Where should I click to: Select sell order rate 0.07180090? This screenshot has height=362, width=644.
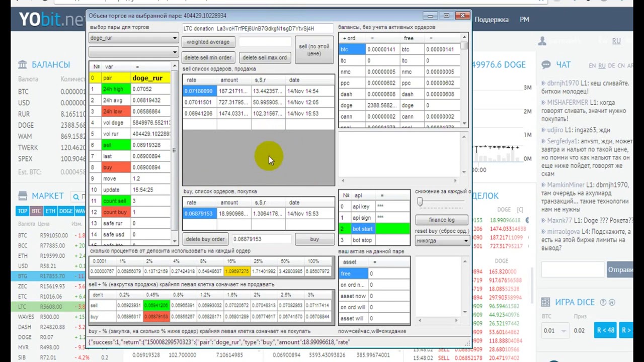[199, 91]
